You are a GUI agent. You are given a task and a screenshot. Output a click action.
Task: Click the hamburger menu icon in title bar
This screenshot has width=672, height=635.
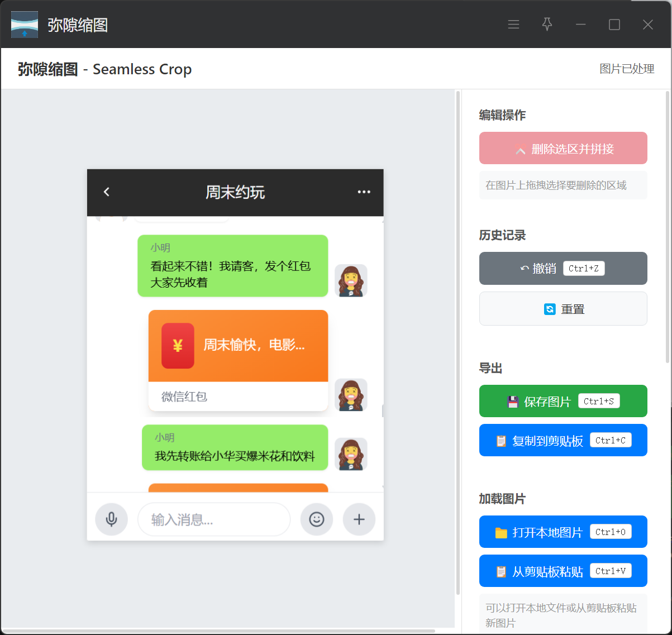click(513, 25)
